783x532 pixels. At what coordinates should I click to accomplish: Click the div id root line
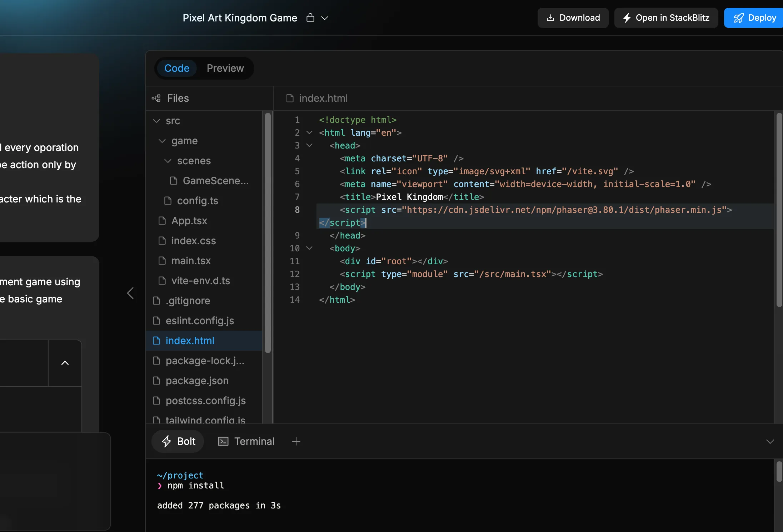[394, 261]
